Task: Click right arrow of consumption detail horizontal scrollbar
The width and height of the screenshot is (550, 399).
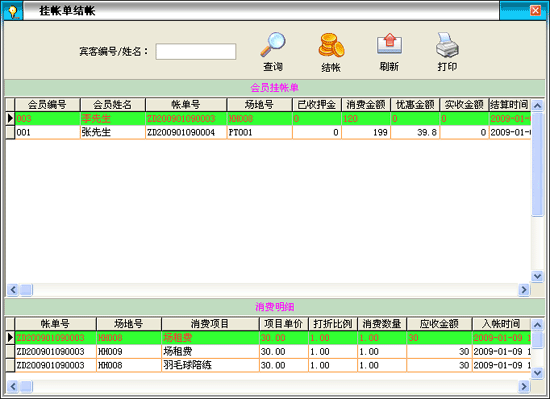Action: tap(524, 386)
